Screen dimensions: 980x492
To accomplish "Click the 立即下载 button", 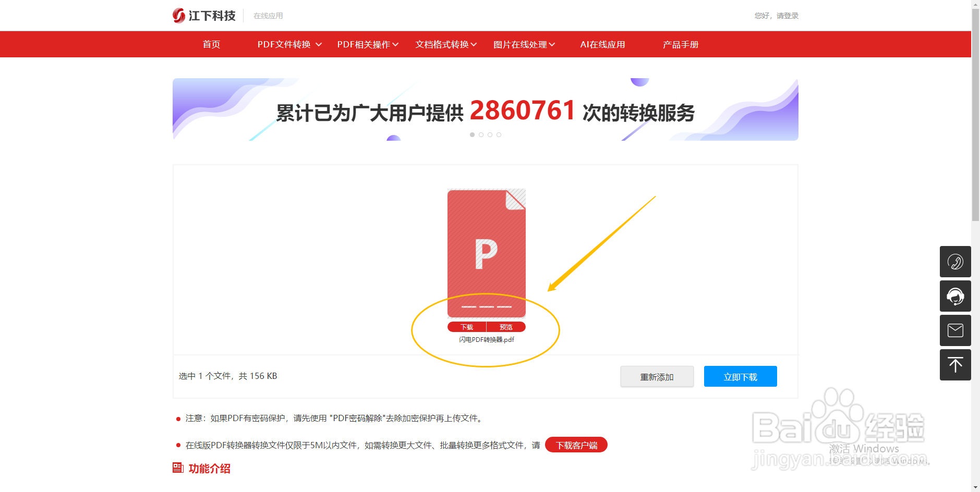I will [x=740, y=376].
